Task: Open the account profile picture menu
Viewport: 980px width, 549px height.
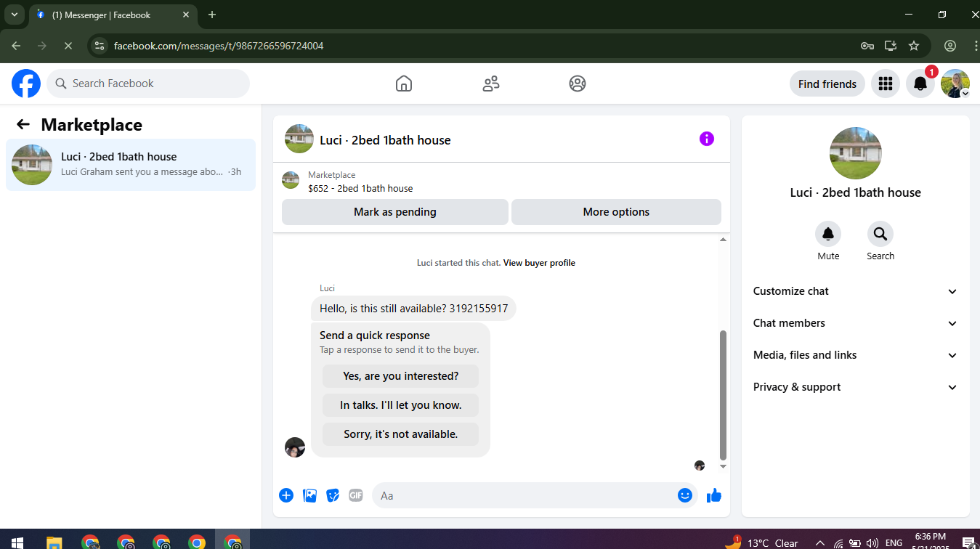Action: (955, 84)
